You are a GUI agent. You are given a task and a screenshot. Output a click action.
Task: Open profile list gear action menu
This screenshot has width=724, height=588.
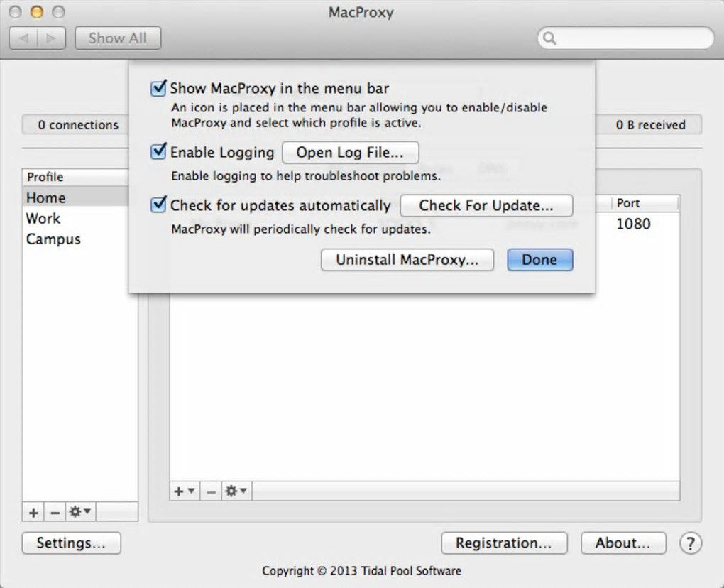coord(80,512)
